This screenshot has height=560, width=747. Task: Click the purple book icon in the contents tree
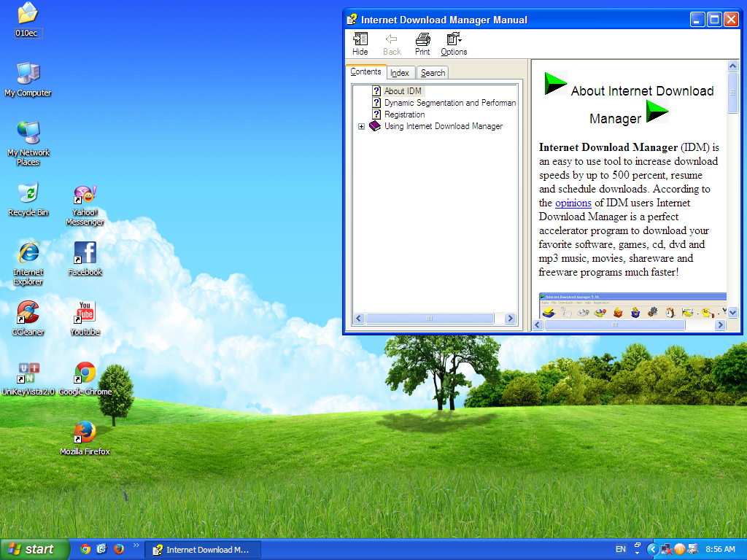point(375,126)
